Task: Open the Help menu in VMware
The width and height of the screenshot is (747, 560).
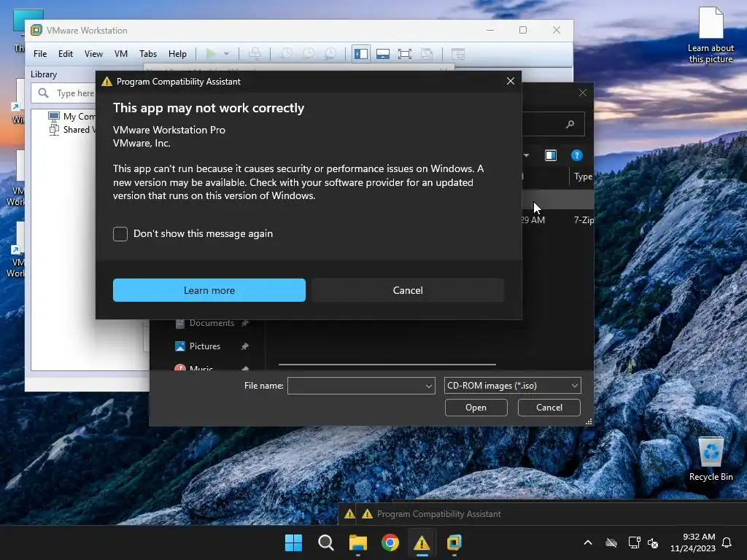Action: pos(177,54)
